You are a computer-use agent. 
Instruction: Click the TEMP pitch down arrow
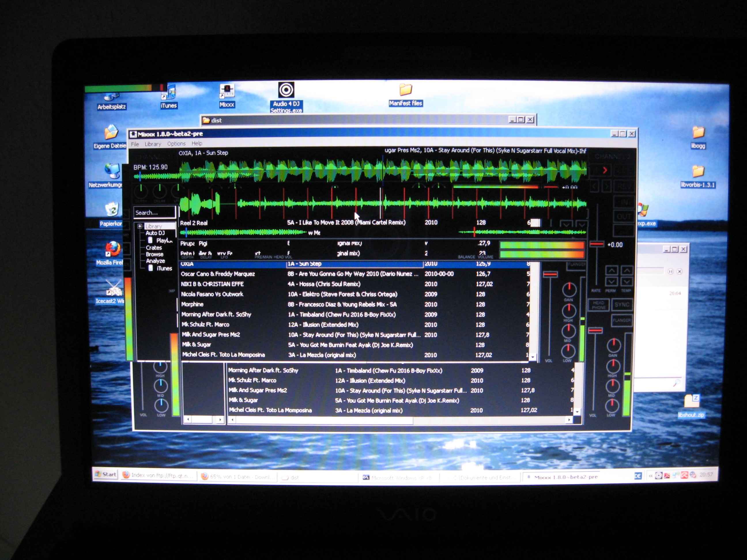(x=627, y=281)
